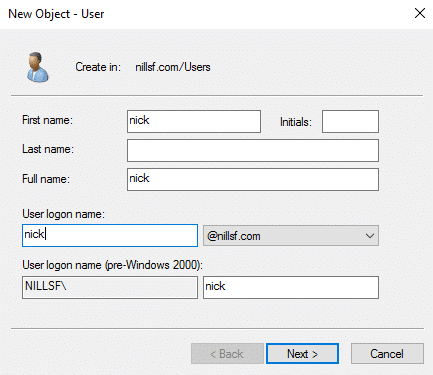Click the pre-Windows 2000 logon label
The height and width of the screenshot is (375, 433).
tap(112, 265)
